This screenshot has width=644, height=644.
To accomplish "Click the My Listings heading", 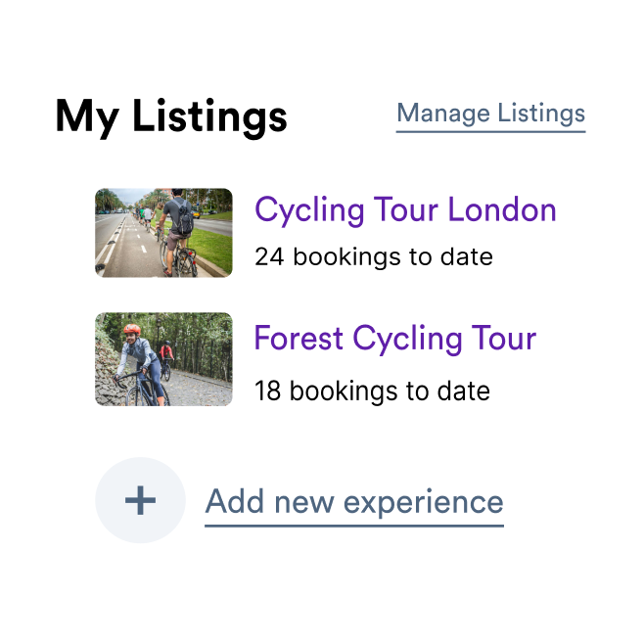I will pos(171,116).
